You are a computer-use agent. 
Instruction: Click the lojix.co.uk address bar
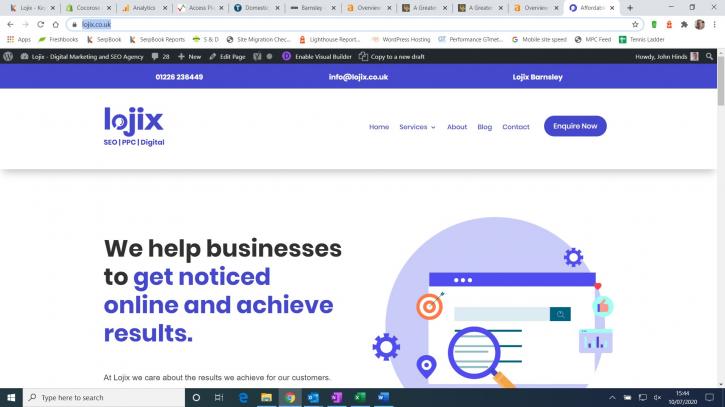pos(354,25)
